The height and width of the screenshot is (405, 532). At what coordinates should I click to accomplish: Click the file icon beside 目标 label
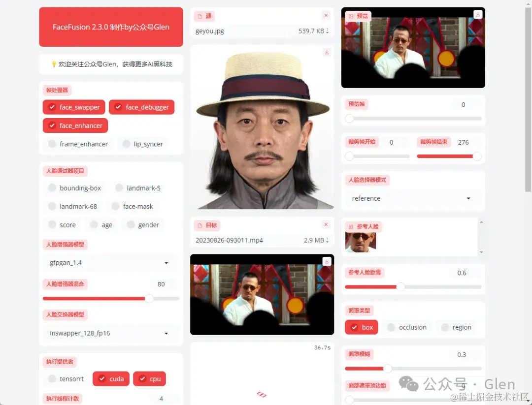tap(200, 225)
